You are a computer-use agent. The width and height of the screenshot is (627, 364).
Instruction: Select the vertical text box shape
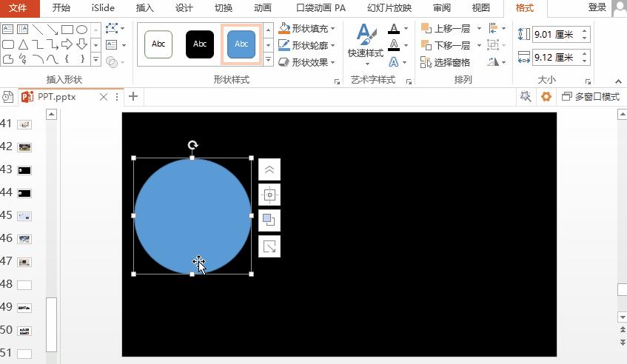coord(23,29)
